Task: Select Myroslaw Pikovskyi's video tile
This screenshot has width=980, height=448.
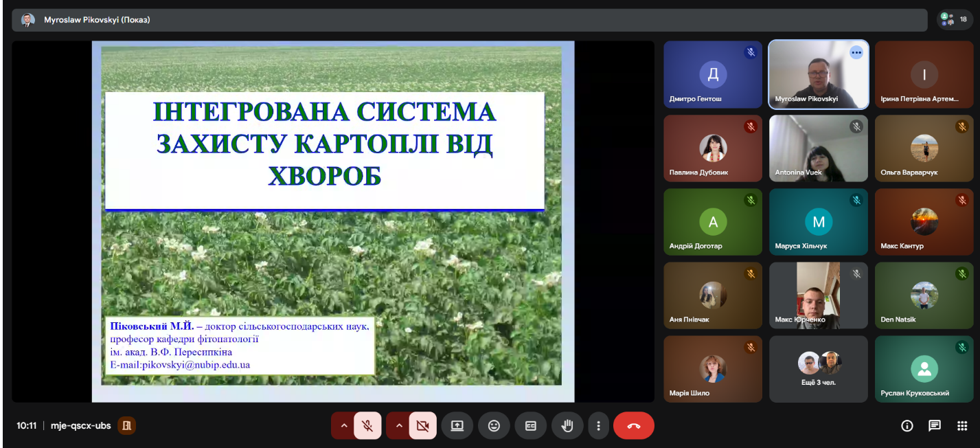Action: pos(819,74)
